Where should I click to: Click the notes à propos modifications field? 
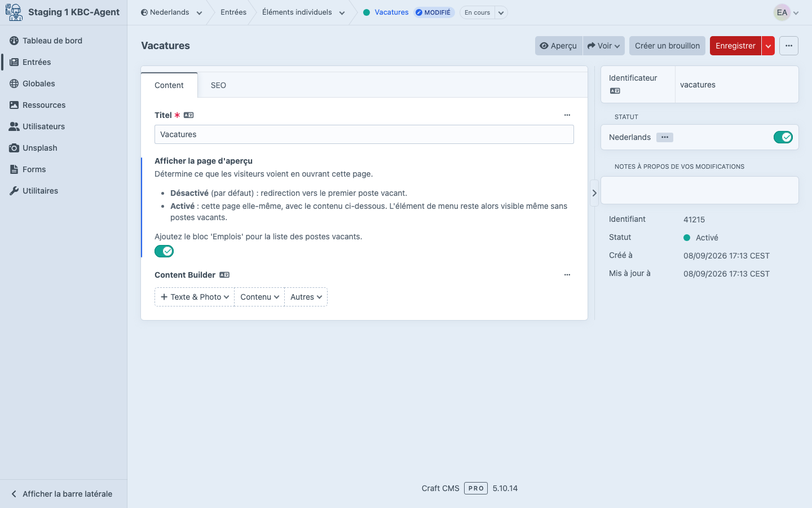(700, 190)
